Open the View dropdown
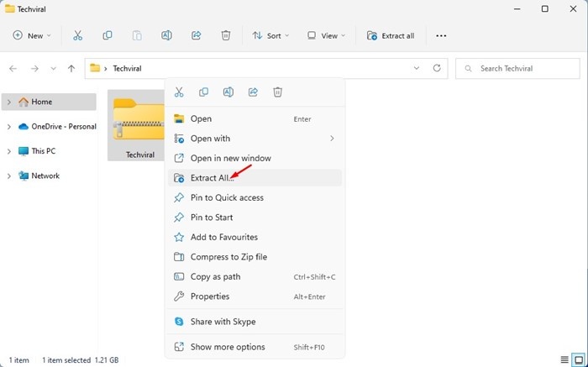The height and width of the screenshot is (367, 588). coord(326,35)
